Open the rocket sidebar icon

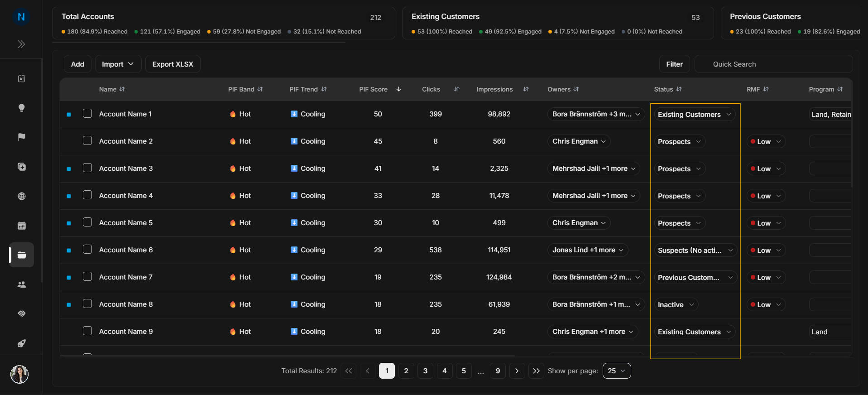[x=21, y=343]
